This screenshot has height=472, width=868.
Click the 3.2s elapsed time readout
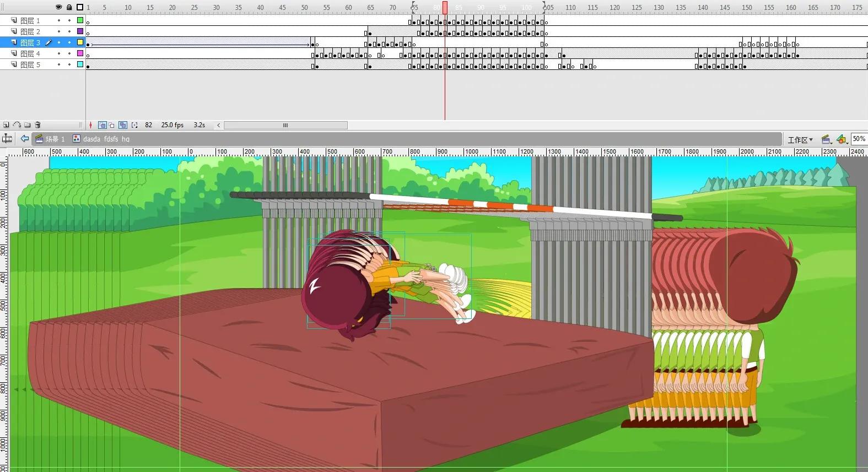(x=200, y=125)
